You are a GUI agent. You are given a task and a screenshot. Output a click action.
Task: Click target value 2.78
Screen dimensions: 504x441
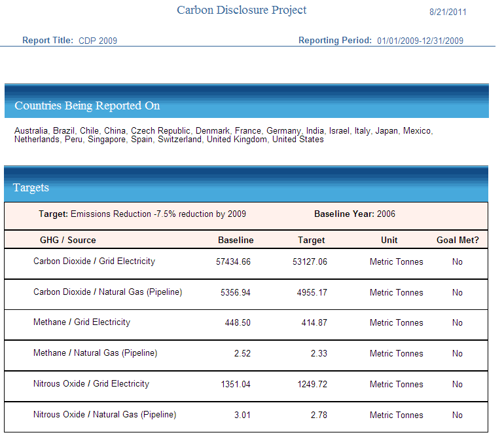coord(319,415)
